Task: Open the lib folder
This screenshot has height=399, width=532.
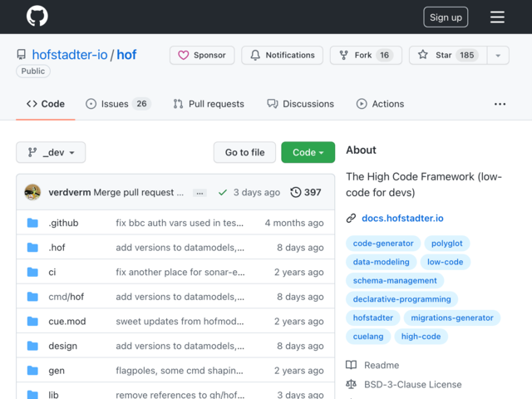Action: click(x=53, y=395)
